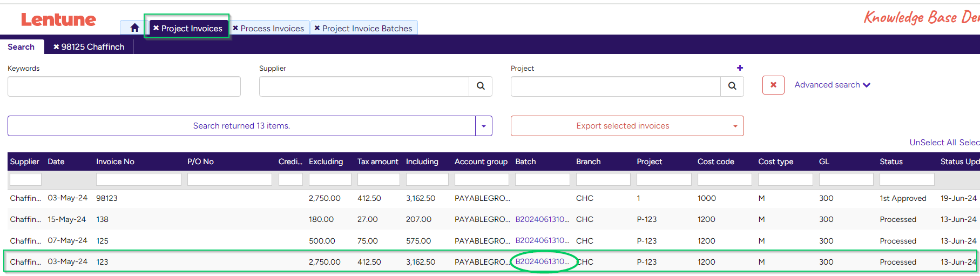This screenshot has height=276, width=980.
Task: Switch to the Project Invoice Batches tab
Action: coord(367,28)
